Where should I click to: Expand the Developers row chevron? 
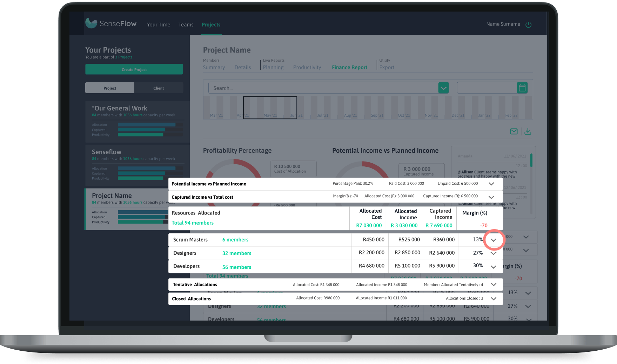click(x=494, y=267)
